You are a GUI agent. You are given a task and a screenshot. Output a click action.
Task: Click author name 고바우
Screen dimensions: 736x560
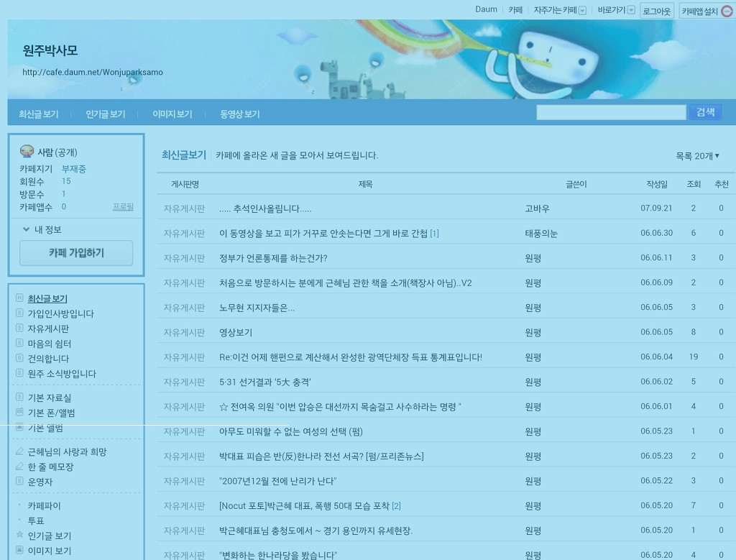tap(537, 209)
